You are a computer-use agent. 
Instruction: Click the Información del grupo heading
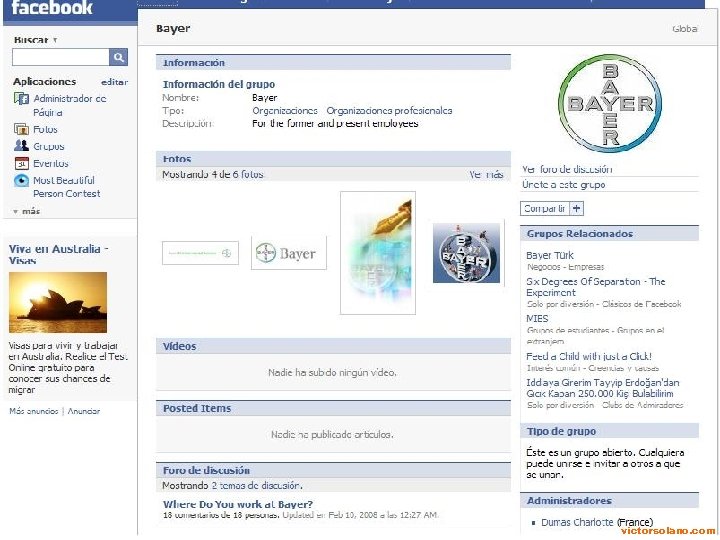(219, 84)
